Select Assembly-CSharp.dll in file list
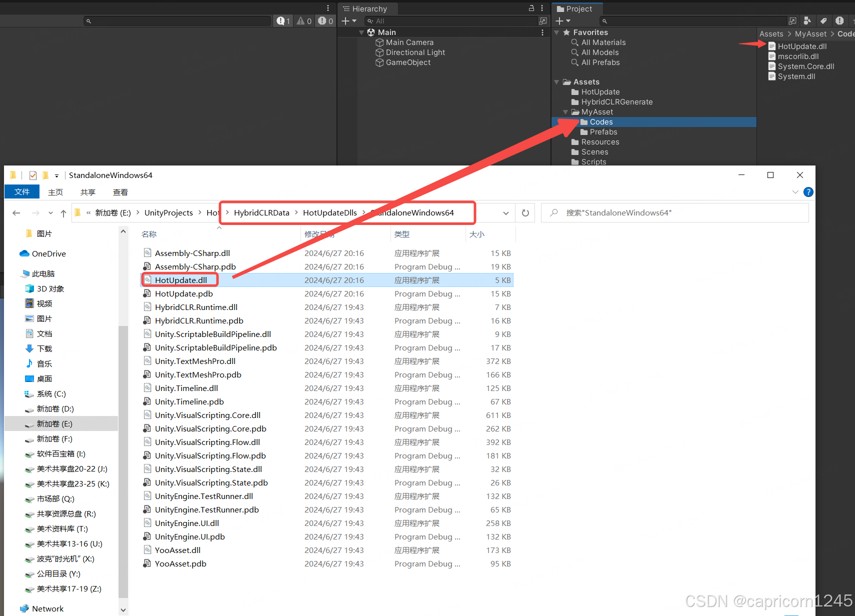Viewport: 855px width, 616px height. click(x=192, y=253)
